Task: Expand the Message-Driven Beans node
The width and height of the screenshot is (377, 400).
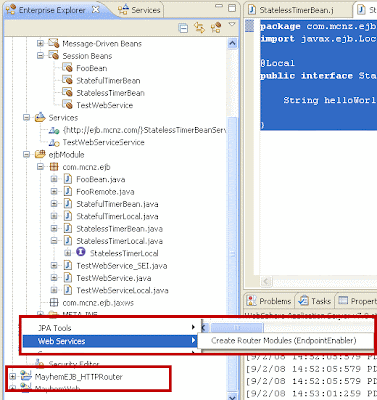Action: point(40,43)
